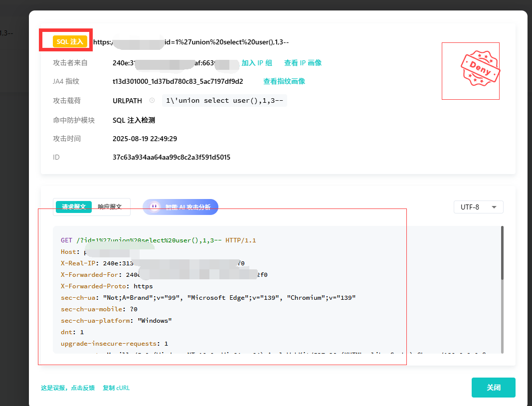
Task: Click the GET request line in raw request
Action: pyautogui.click(x=158, y=240)
